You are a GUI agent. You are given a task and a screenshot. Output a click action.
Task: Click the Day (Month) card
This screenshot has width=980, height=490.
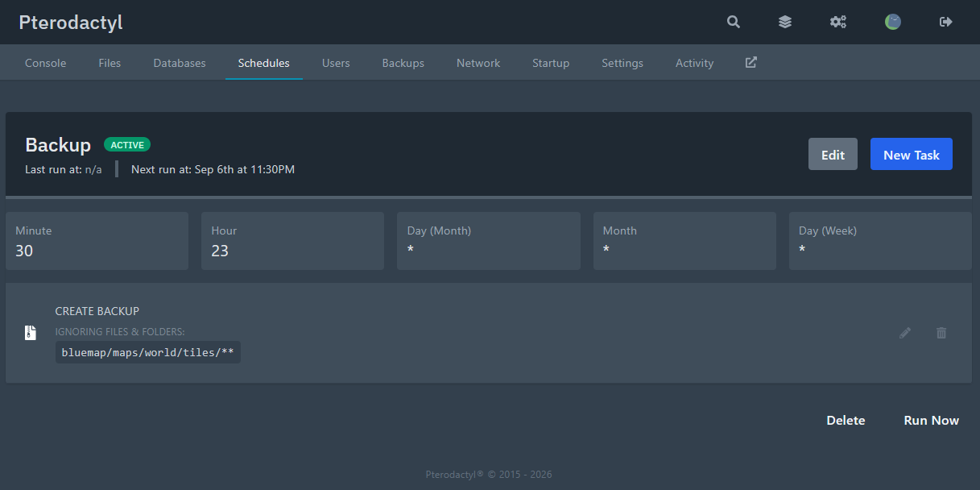(489, 241)
